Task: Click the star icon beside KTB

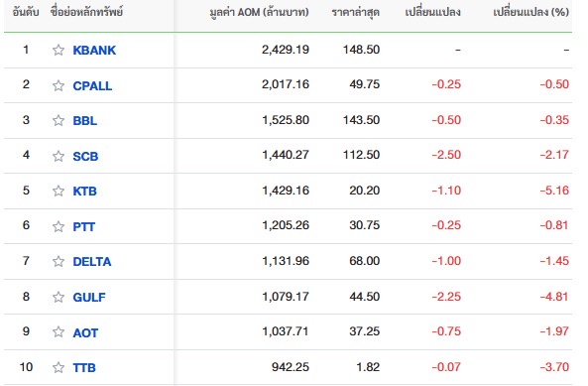Action: 59,191
